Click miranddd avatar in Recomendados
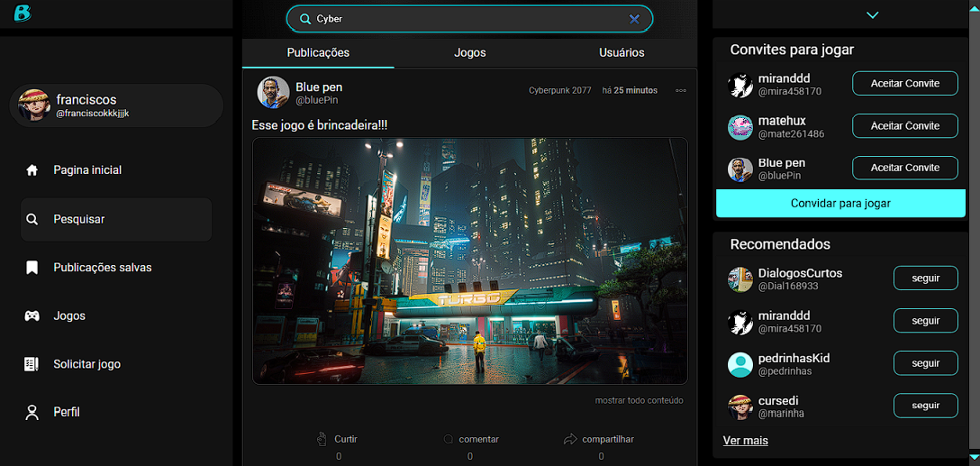This screenshot has width=980, height=466. point(740,322)
